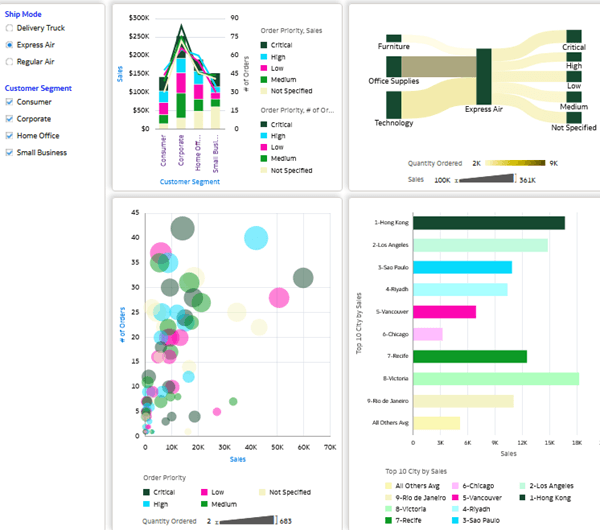Click Low swatch in scatter plot legend
Image resolution: width=600 pixels, height=530 pixels.
click(x=204, y=492)
